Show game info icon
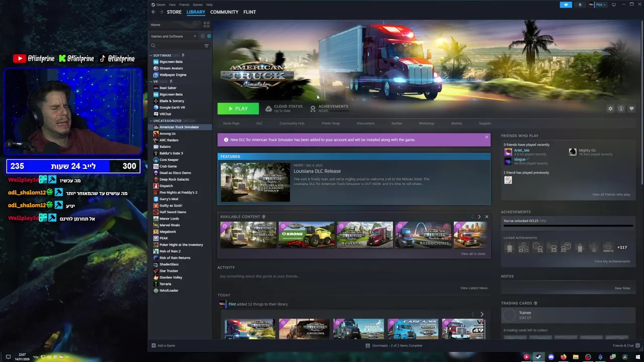Viewport: 644px width, 362px height. 621,109
